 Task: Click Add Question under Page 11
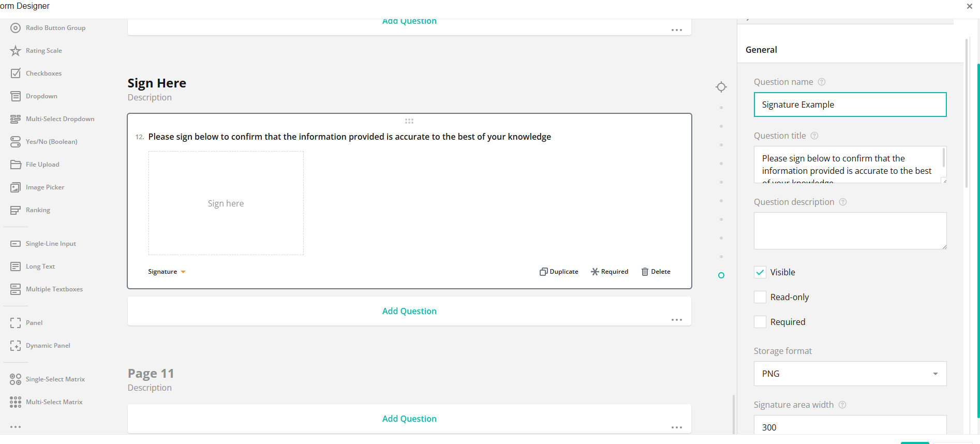pyautogui.click(x=409, y=419)
